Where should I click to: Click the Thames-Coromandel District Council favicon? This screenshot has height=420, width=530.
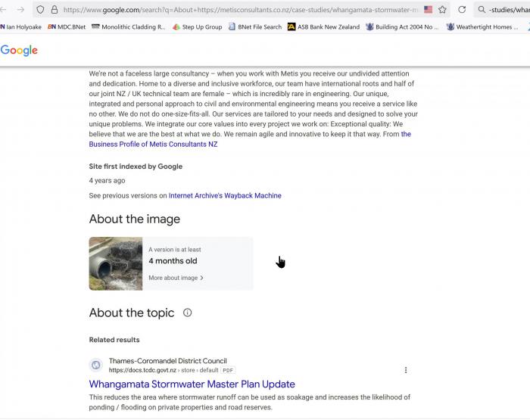[x=96, y=366]
